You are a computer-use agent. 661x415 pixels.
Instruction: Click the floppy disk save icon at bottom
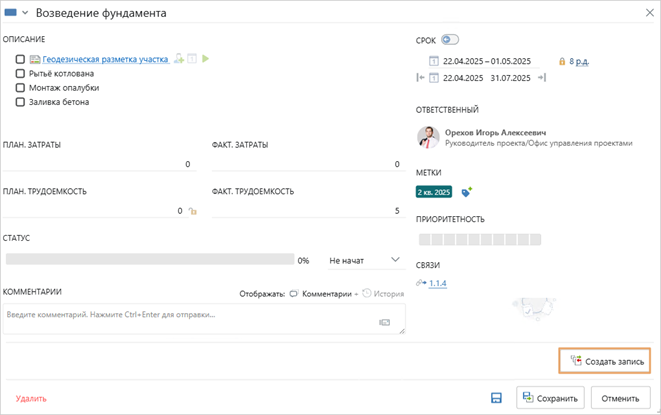(495, 398)
